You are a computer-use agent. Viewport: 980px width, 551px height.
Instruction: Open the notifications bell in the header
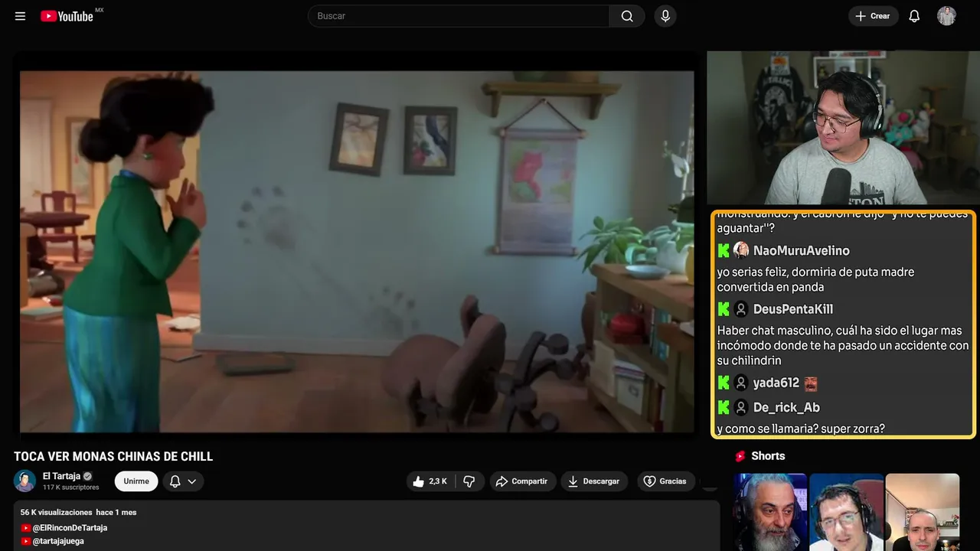click(x=914, y=16)
